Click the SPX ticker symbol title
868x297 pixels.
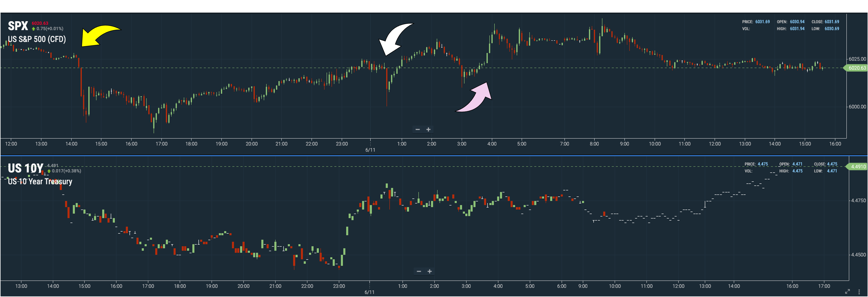click(x=18, y=26)
